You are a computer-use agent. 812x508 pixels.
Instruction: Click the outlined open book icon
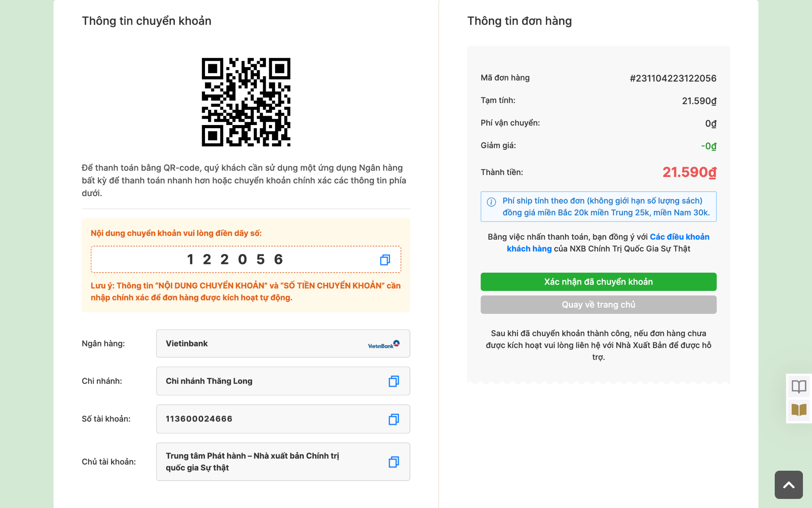(799, 386)
